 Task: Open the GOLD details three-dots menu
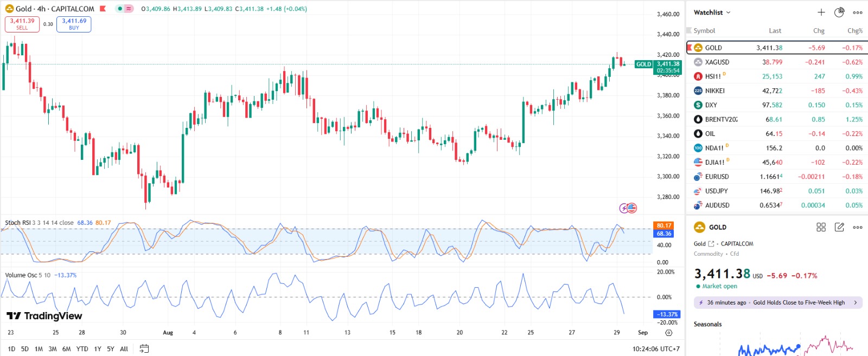[x=858, y=227]
